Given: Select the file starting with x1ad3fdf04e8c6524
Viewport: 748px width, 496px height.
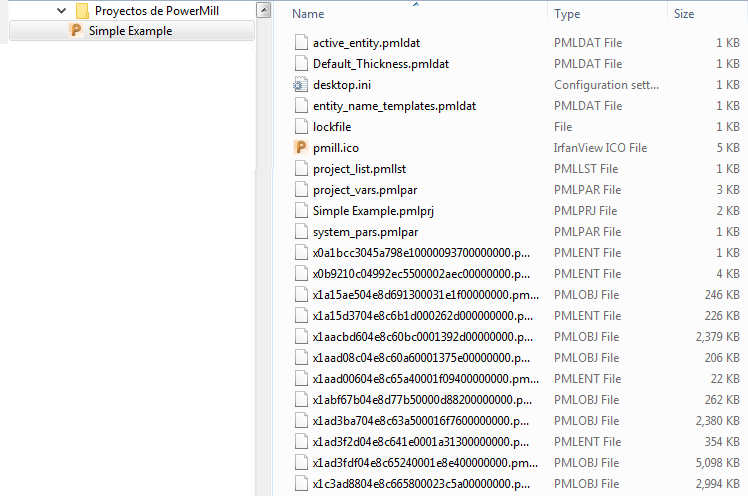Looking at the screenshot, I should [x=425, y=463].
